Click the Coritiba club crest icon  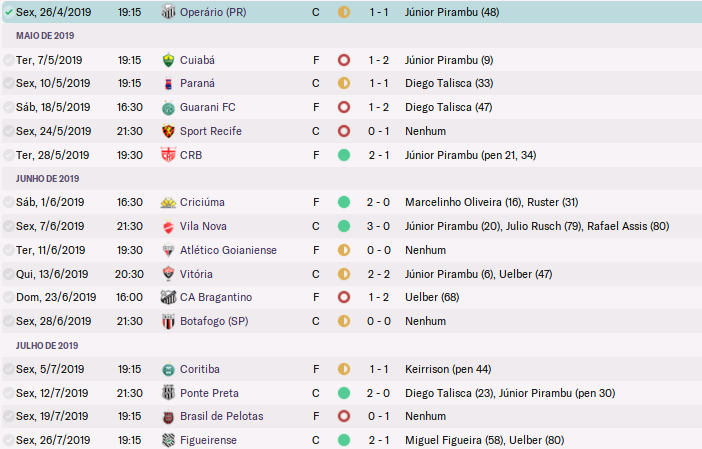pyautogui.click(x=168, y=369)
